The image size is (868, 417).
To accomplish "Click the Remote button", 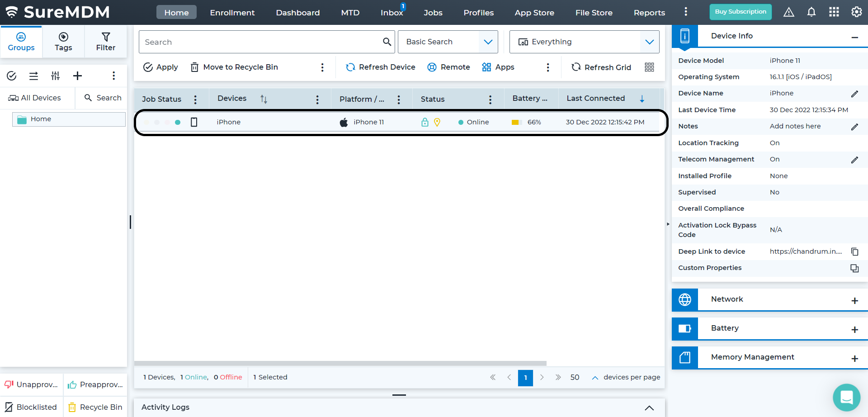I will tap(448, 67).
